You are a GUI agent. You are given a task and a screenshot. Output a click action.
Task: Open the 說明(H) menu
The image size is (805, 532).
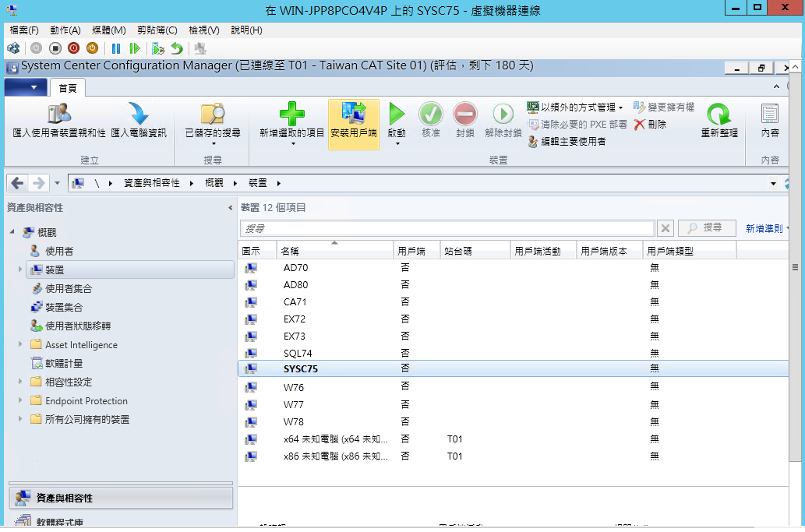[246, 30]
